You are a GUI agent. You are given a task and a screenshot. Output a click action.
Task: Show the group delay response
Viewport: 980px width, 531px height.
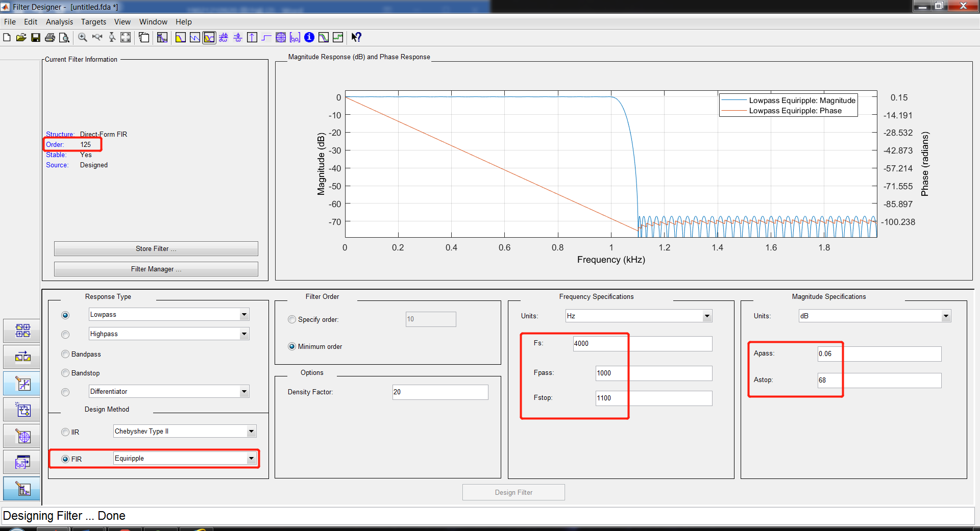(x=224, y=37)
